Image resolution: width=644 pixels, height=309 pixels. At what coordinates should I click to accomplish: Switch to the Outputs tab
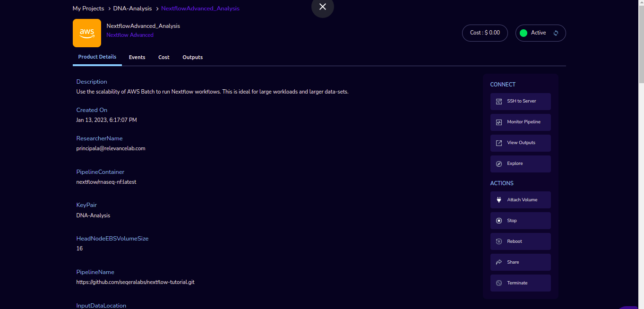click(193, 57)
